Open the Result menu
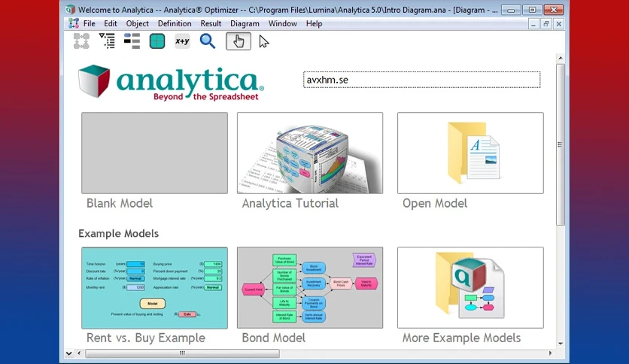The image size is (629, 364). [x=211, y=23]
